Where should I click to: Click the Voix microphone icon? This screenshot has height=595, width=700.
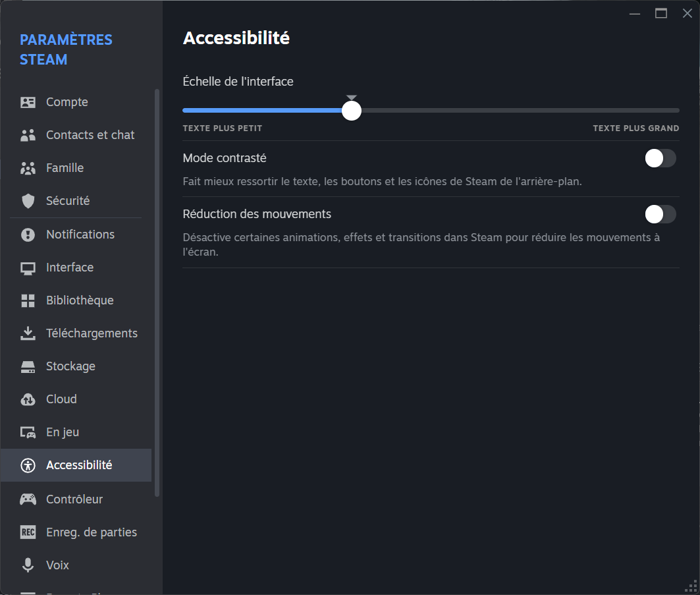[28, 565]
